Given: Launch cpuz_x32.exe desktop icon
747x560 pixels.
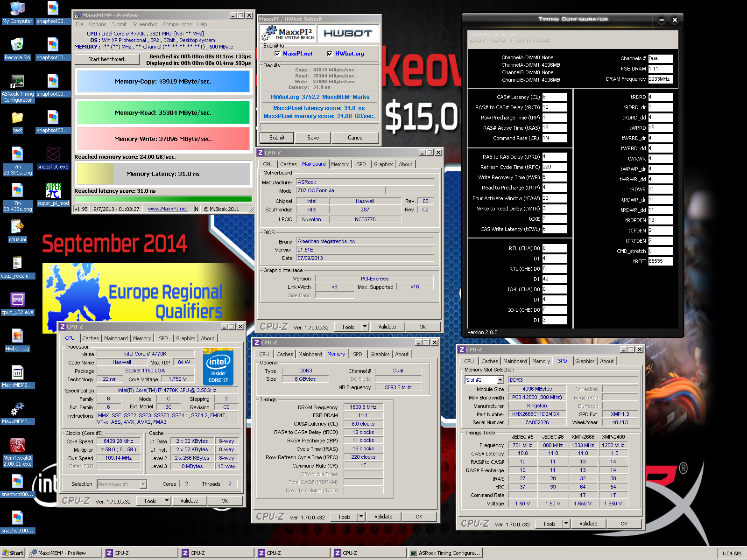Looking at the screenshot, I should [17, 304].
